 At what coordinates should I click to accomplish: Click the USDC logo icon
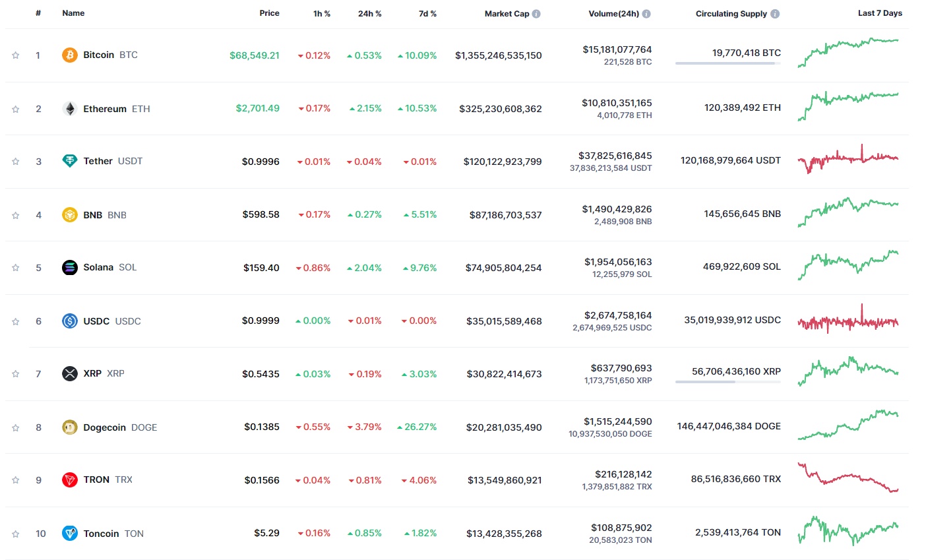[70, 321]
